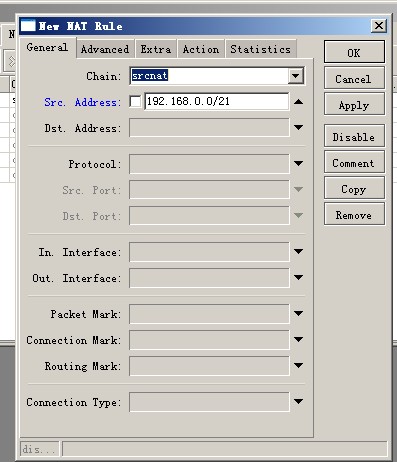
Task: Expand the Out. Interface field
Action: [298, 277]
